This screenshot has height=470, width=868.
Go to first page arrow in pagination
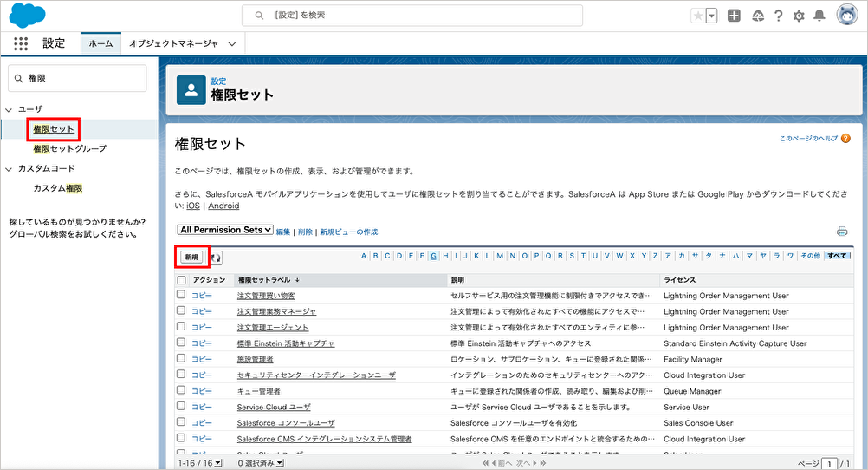click(x=485, y=463)
